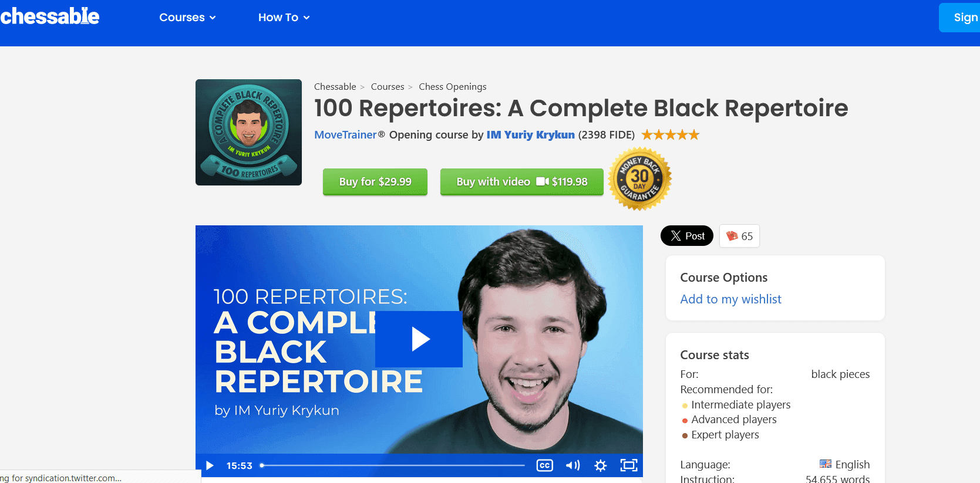Open the Chess Openings breadcrumb

tap(452, 87)
